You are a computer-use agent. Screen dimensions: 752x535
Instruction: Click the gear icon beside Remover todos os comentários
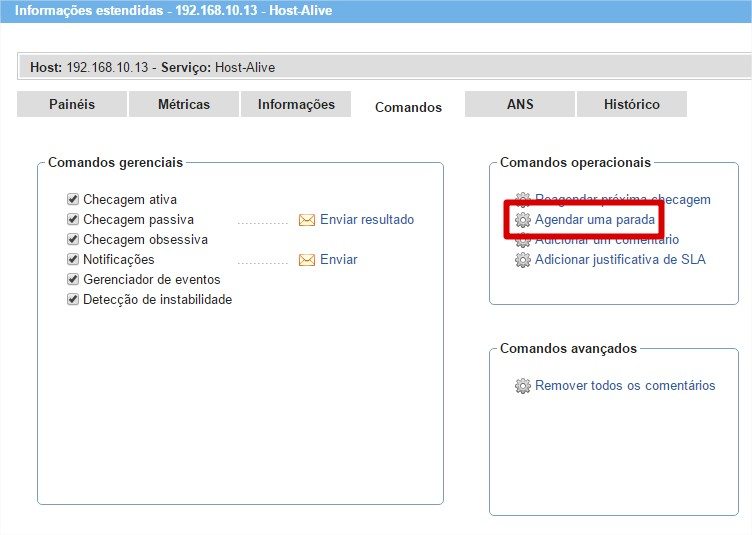522,386
